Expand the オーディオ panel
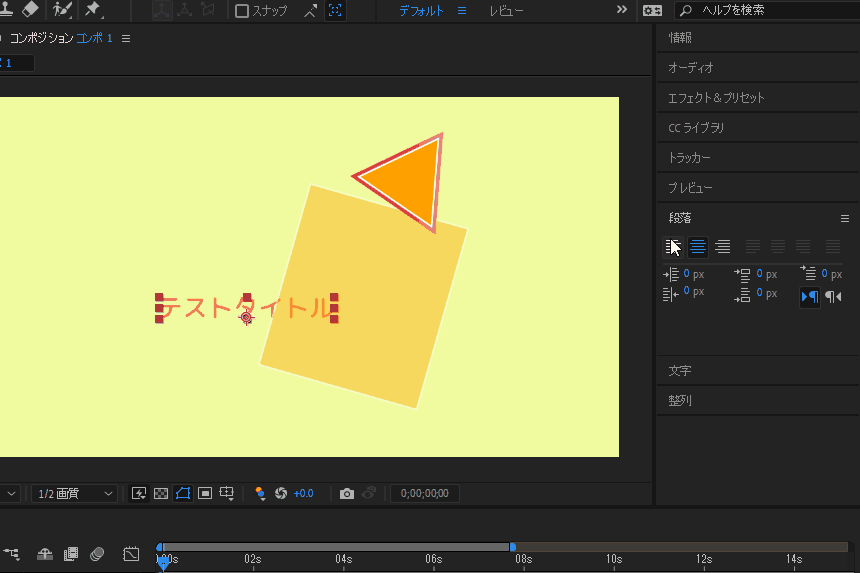This screenshot has height=573, width=860. pos(691,67)
